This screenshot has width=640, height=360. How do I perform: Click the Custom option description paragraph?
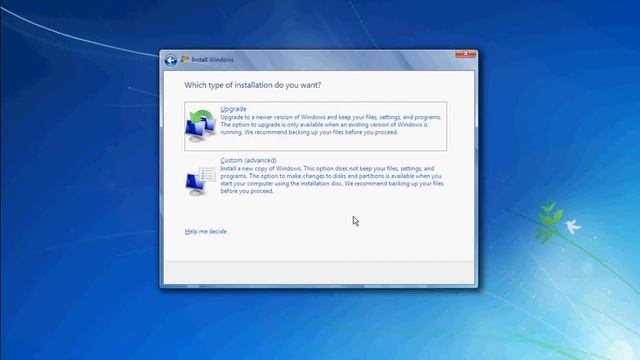pyautogui.click(x=332, y=180)
